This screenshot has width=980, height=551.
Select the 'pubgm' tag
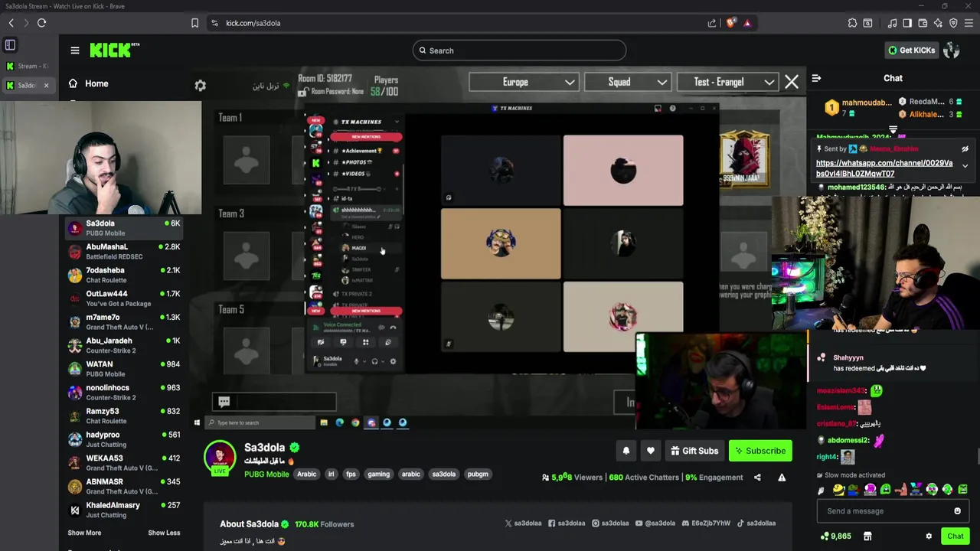(478, 474)
